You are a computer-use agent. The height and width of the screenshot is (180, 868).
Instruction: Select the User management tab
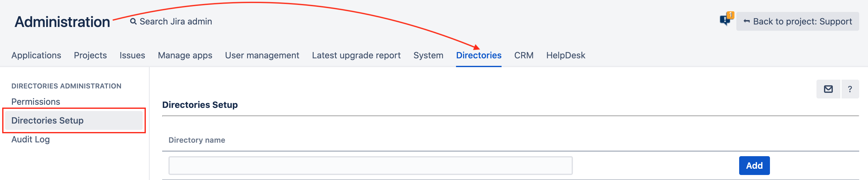pyautogui.click(x=262, y=55)
